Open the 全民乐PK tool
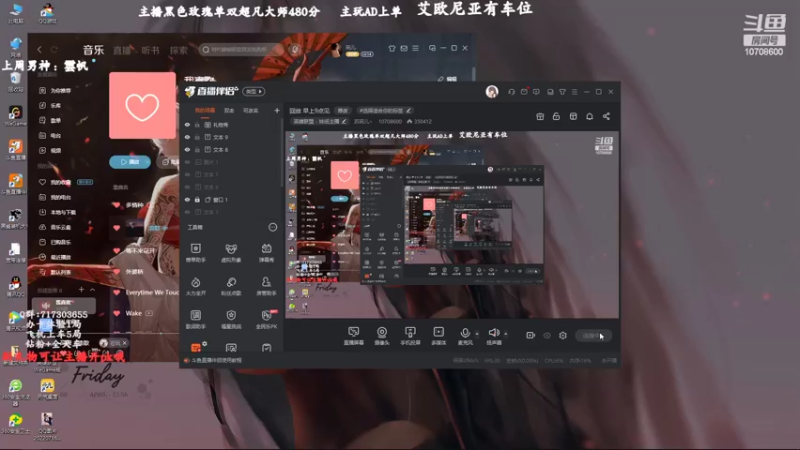 [x=266, y=319]
